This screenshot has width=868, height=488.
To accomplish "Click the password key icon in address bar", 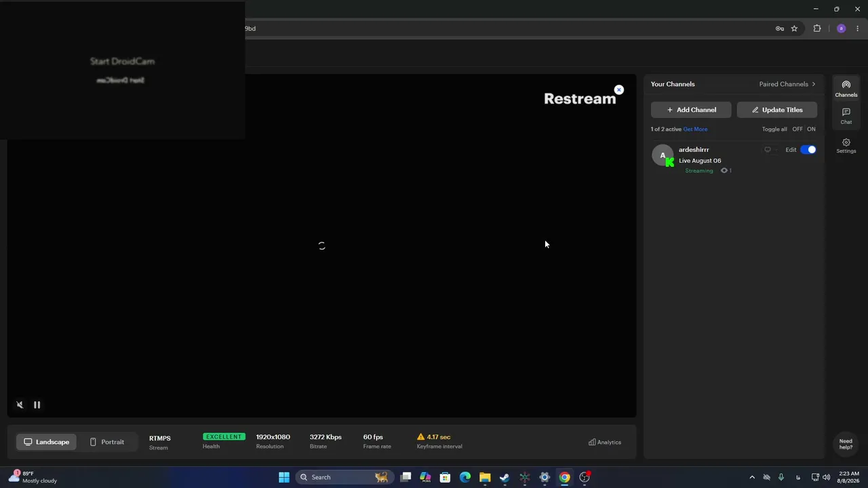I will pyautogui.click(x=780, y=28).
